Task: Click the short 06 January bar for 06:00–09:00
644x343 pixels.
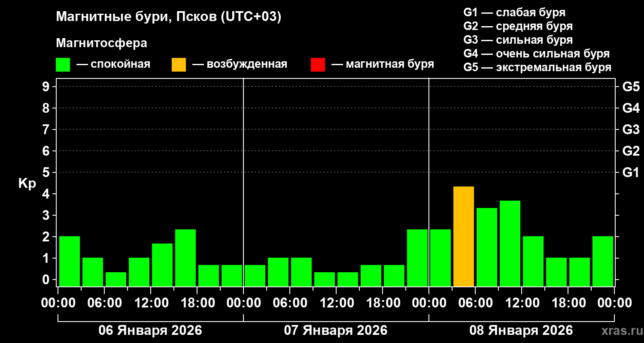Action: click(x=116, y=279)
